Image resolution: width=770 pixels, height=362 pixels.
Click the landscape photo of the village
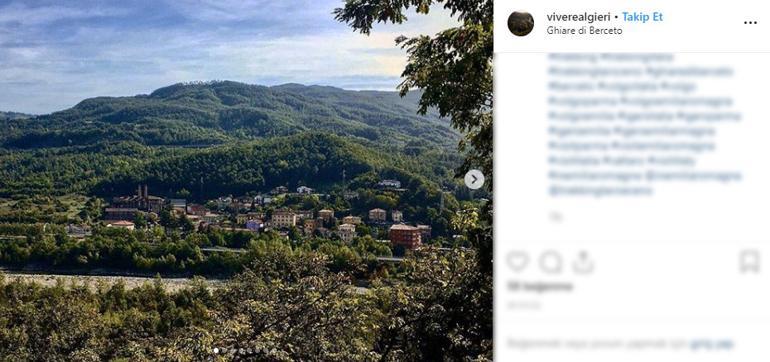coord(246,181)
